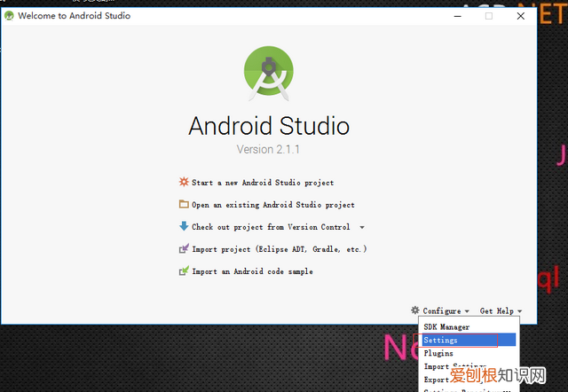The width and height of the screenshot is (568, 392).
Task: Start a new Android Studio project link
Action: (x=263, y=183)
